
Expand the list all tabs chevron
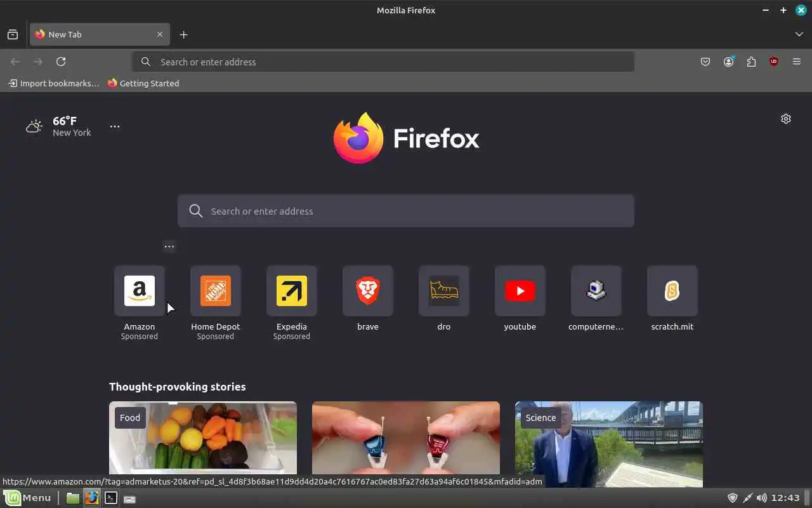pyautogui.click(x=799, y=34)
